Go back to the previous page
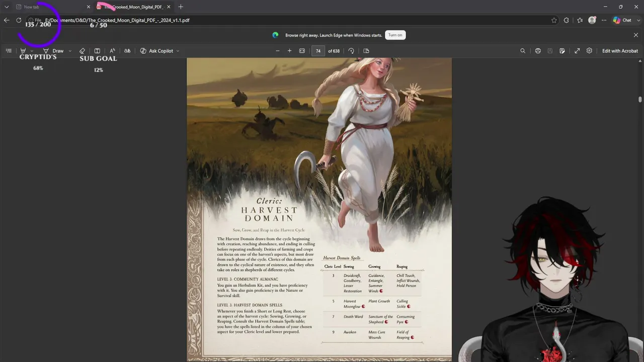This screenshot has height=362, width=644. point(7,20)
